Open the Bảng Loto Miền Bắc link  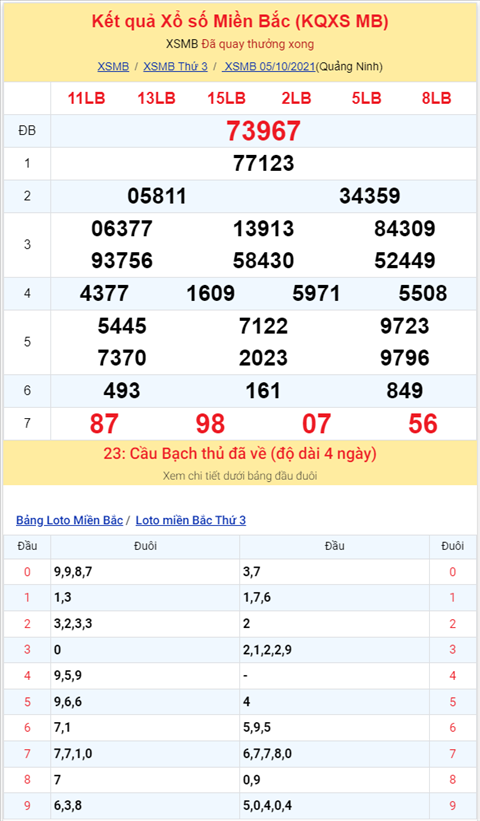pos(70,520)
